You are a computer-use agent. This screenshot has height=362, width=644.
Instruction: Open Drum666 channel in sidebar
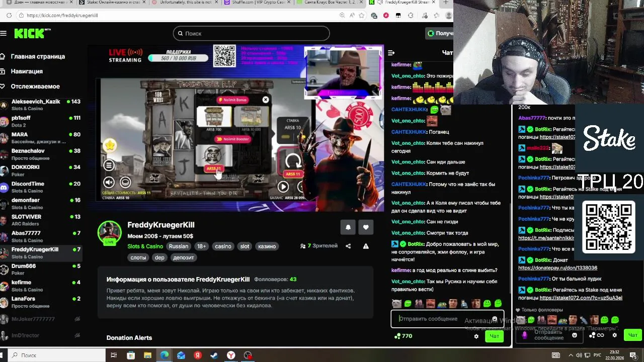point(41,269)
